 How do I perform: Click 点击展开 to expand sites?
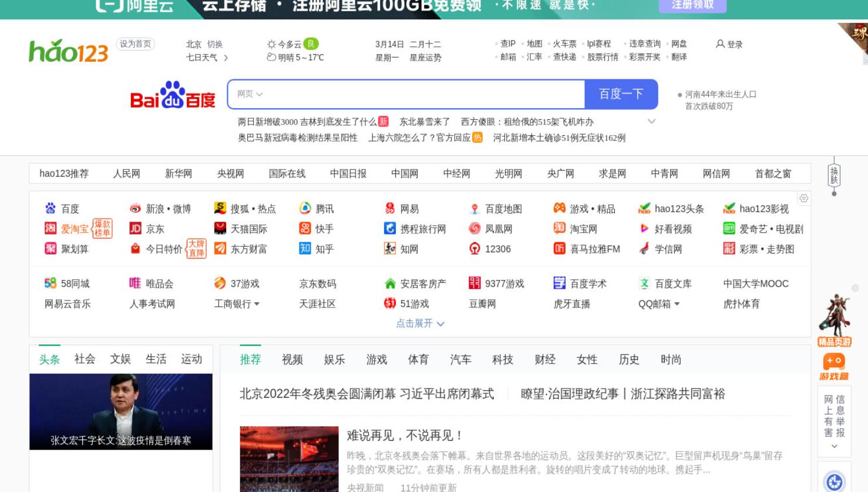coord(420,323)
